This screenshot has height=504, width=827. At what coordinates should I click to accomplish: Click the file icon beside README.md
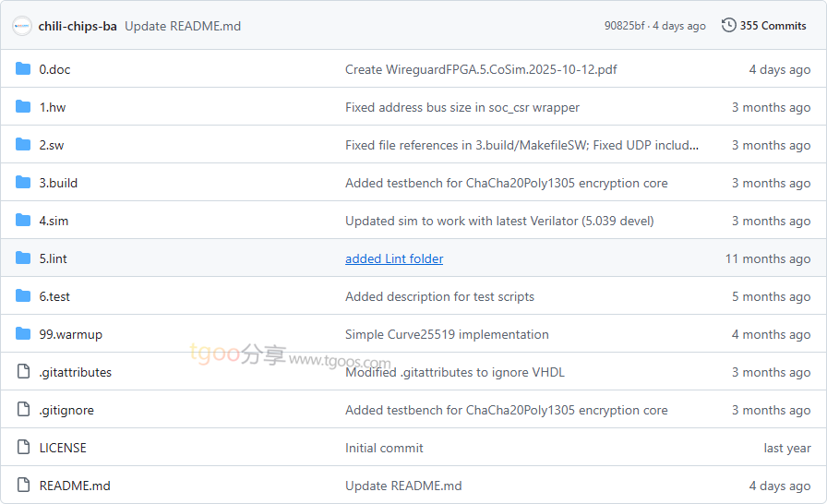pos(23,486)
